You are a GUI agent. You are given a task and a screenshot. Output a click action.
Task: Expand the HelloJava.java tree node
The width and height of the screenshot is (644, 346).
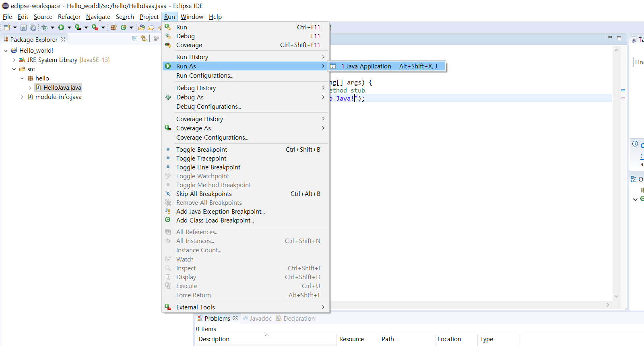pos(30,88)
